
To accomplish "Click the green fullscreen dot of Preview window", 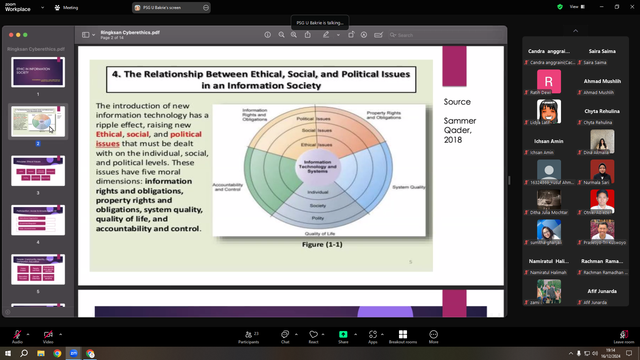I will (x=25, y=35).
